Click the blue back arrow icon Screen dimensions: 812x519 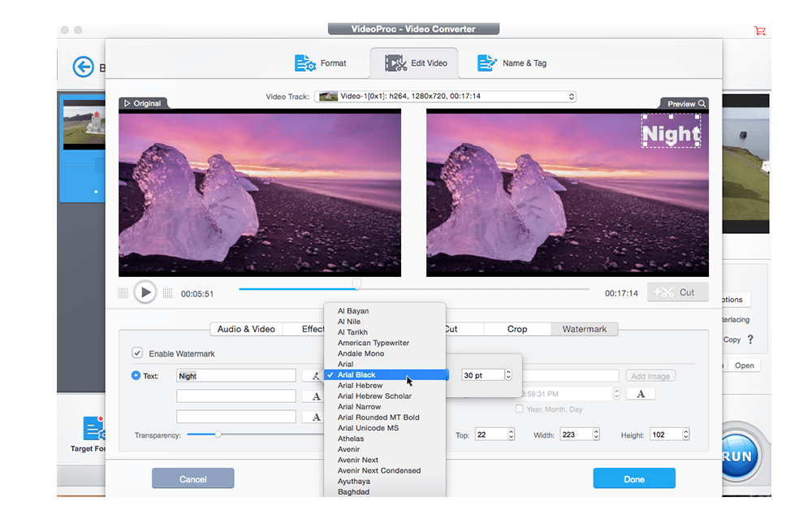(x=83, y=67)
